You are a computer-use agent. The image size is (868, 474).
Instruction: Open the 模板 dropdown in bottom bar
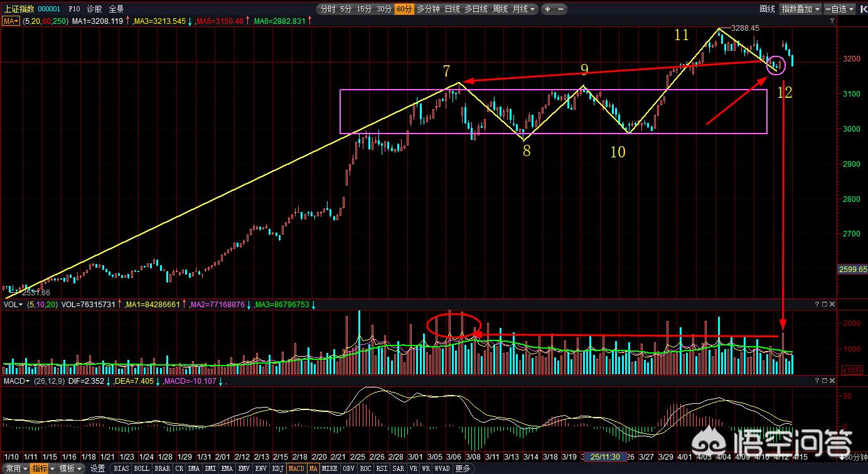click(71, 468)
